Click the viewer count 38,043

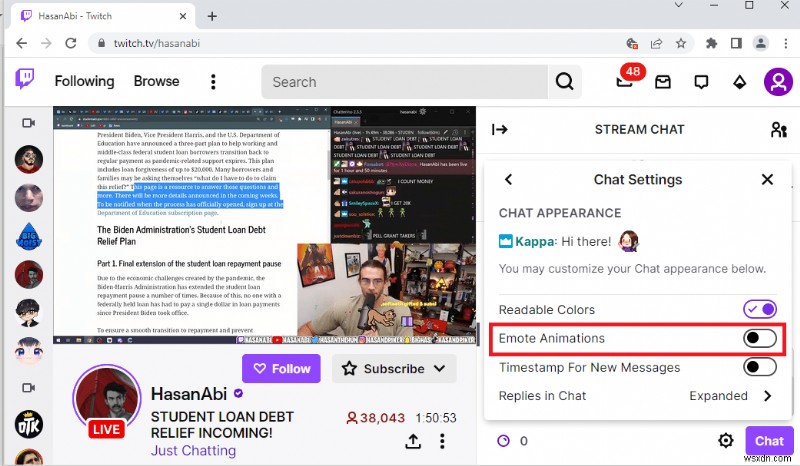click(376, 418)
